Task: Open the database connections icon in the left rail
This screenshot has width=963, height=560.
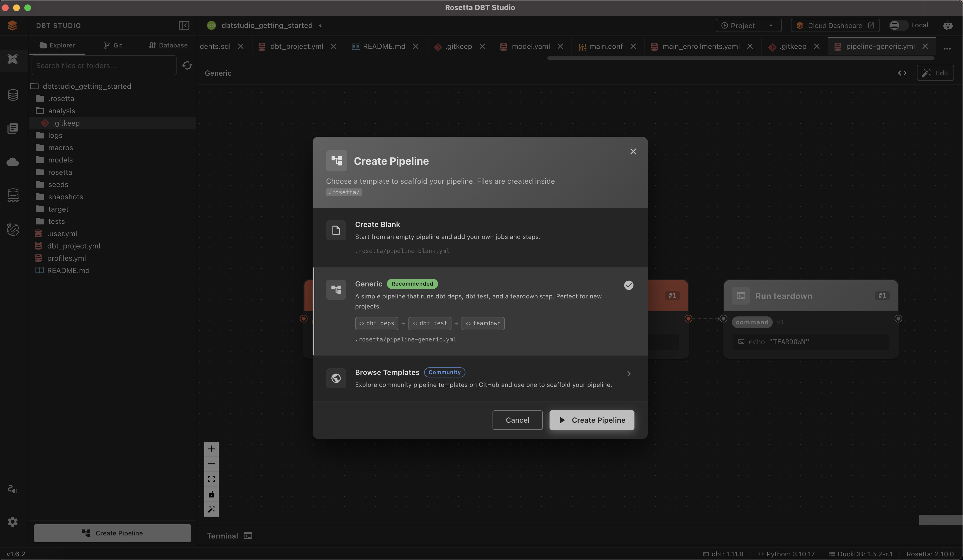Action: (13, 95)
